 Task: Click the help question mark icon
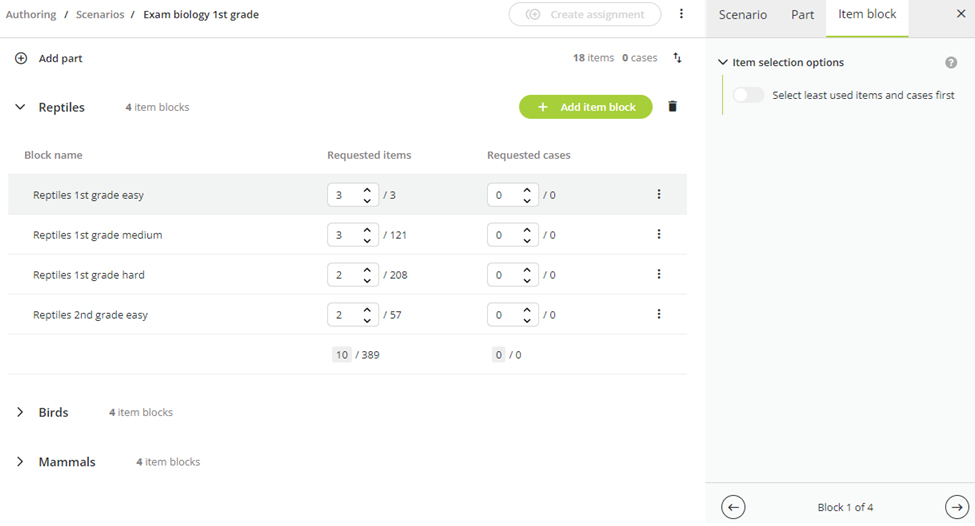pyautogui.click(x=951, y=63)
